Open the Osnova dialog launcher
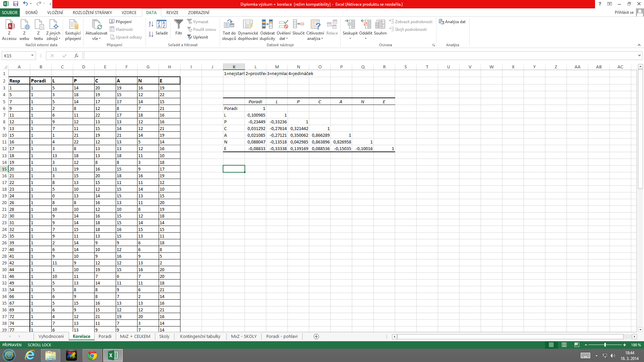Image resolution: width=644 pixels, height=362 pixels. 433,45
